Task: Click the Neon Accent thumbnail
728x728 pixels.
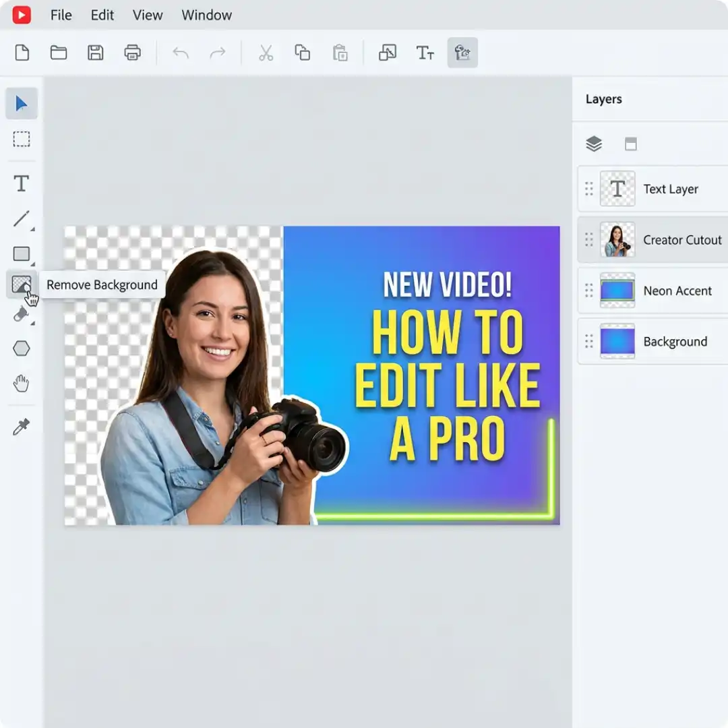Action: click(617, 291)
